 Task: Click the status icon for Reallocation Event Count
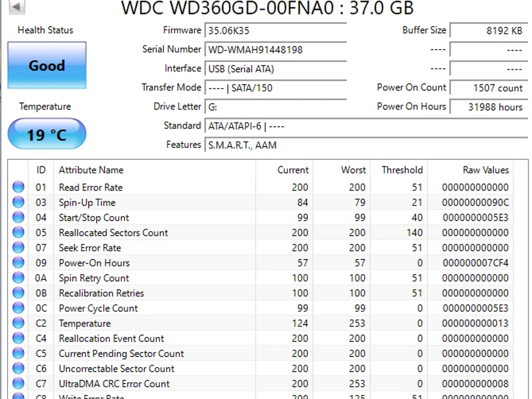pyautogui.click(x=18, y=338)
